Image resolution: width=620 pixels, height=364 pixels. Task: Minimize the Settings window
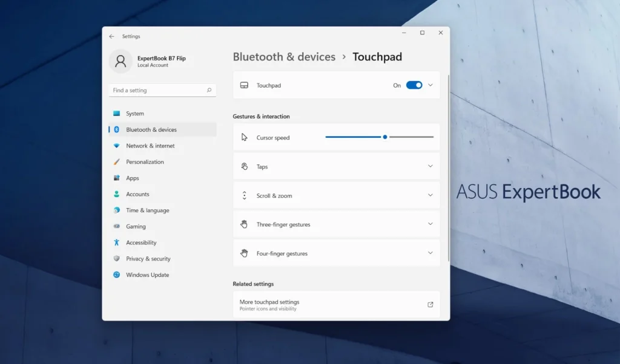(x=404, y=33)
